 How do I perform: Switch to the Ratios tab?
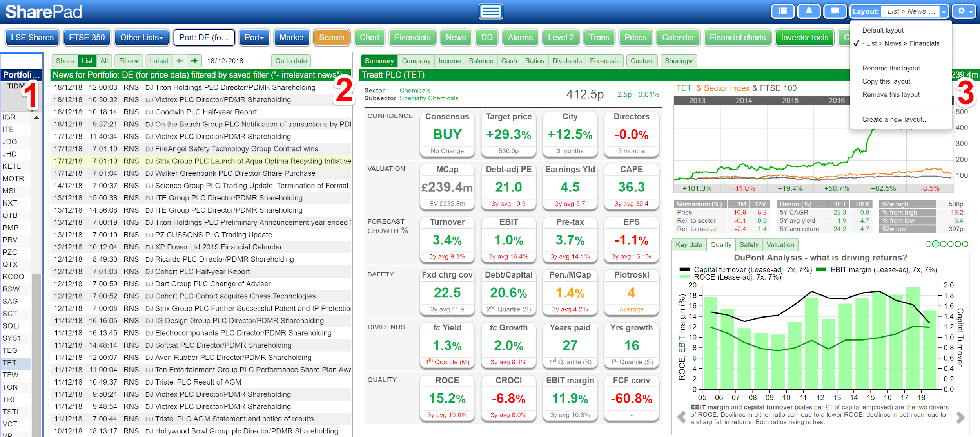[x=534, y=61]
